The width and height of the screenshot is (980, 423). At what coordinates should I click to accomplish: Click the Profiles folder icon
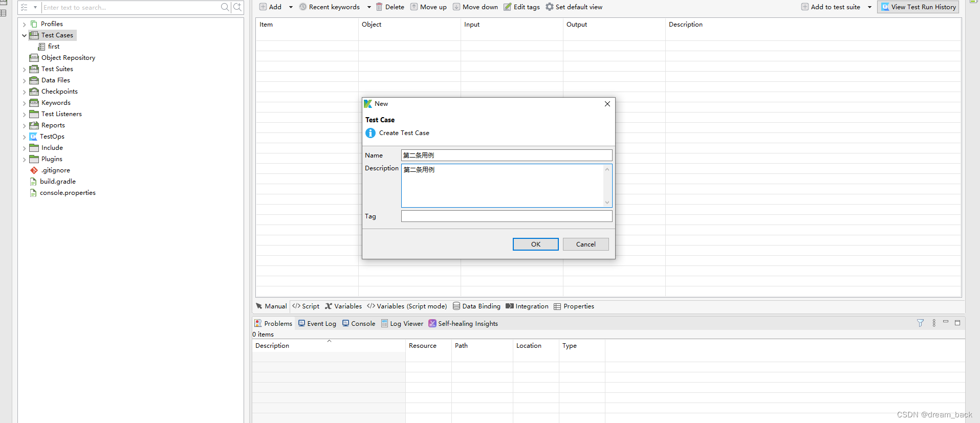(34, 24)
